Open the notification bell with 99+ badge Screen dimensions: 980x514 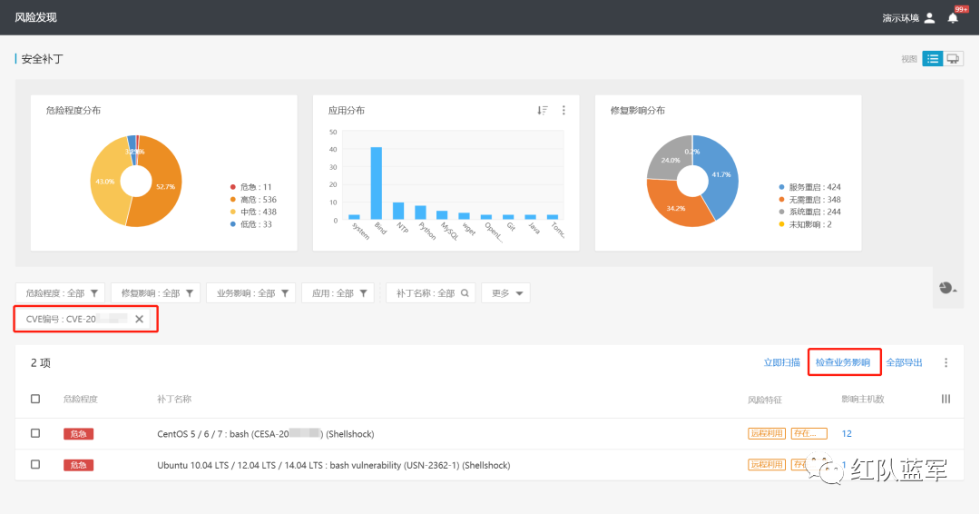pyautogui.click(x=953, y=18)
